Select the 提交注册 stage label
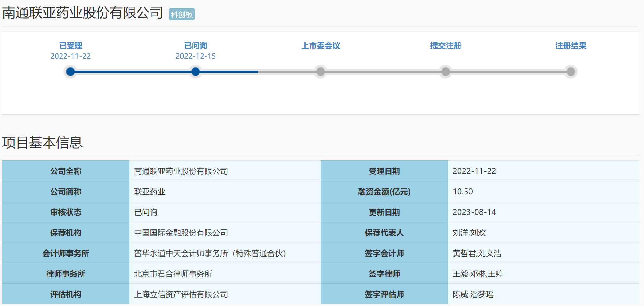 point(446,46)
